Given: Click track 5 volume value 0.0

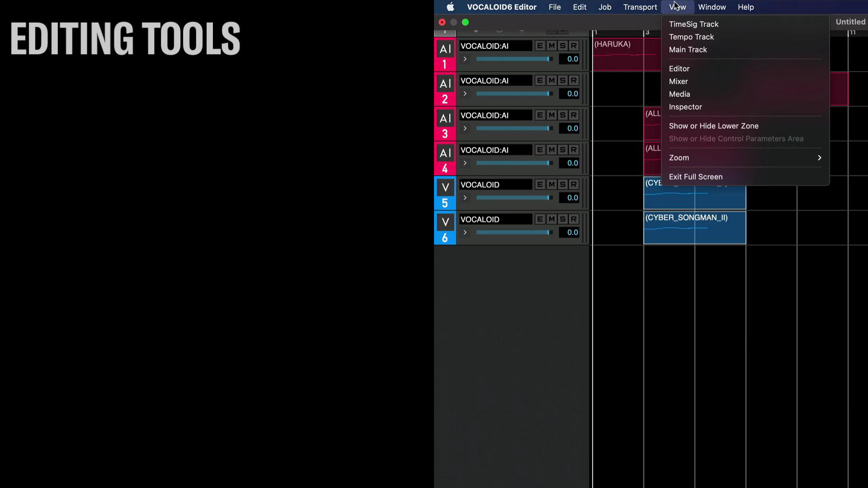Looking at the screenshot, I should tap(569, 197).
